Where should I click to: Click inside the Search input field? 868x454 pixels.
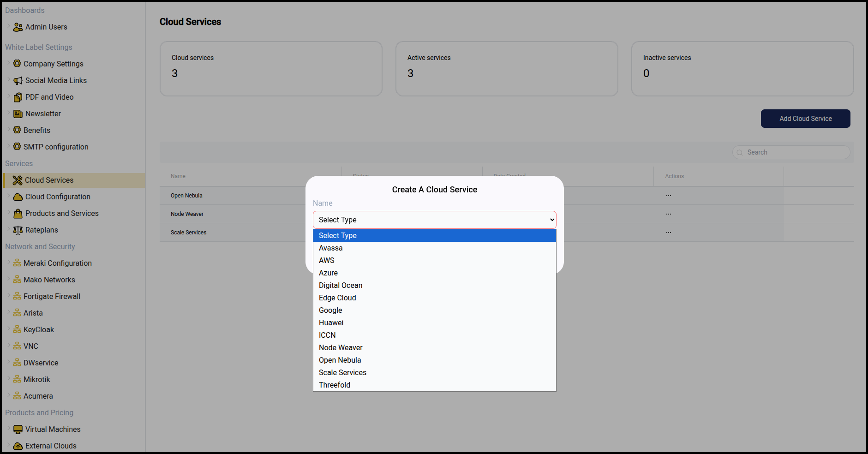pyautogui.click(x=791, y=153)
